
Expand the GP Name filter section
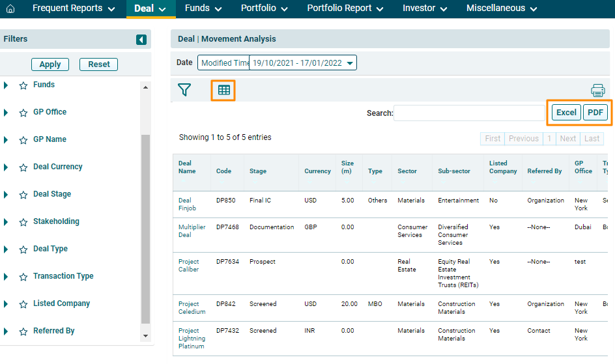6,139
